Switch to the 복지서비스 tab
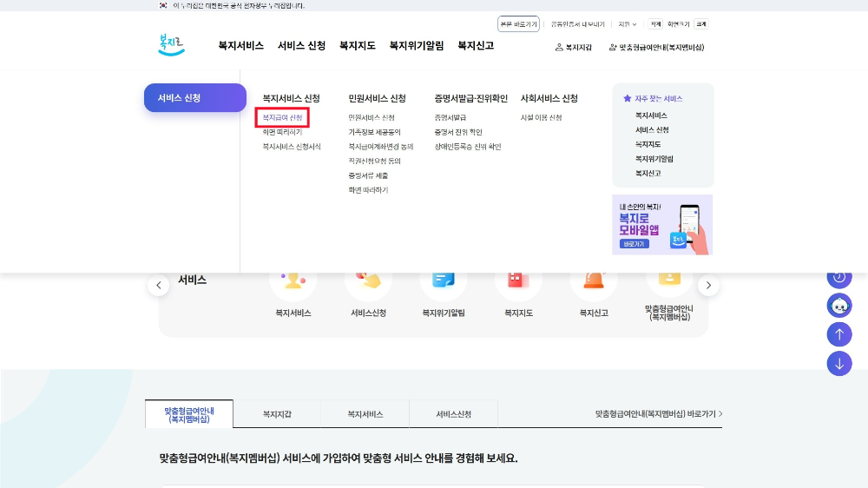This screenshot has width=868, height=488. (365, 414)
